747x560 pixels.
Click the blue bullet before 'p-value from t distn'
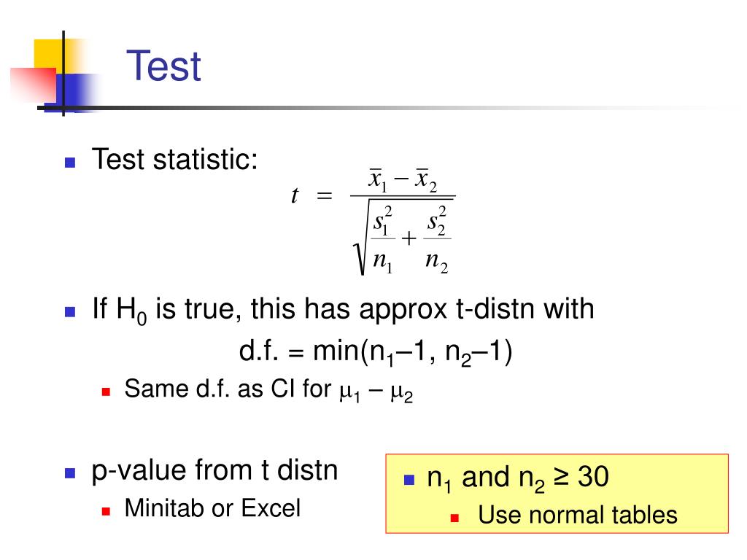[70, 472]
